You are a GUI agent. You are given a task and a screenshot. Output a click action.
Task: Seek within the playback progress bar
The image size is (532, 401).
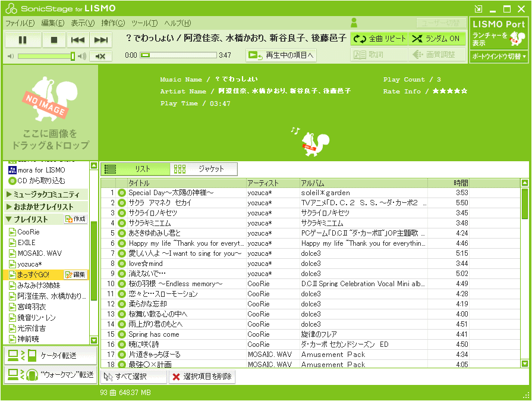(x=178, y=55)
